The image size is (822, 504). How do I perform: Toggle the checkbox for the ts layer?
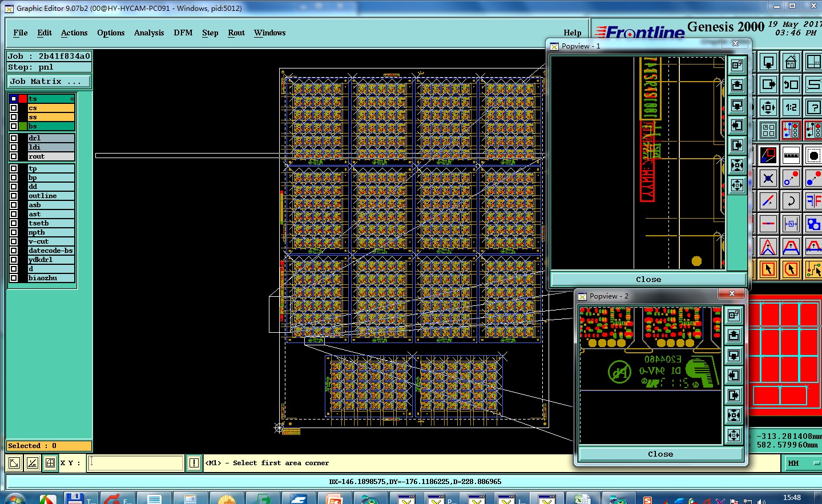14,99
